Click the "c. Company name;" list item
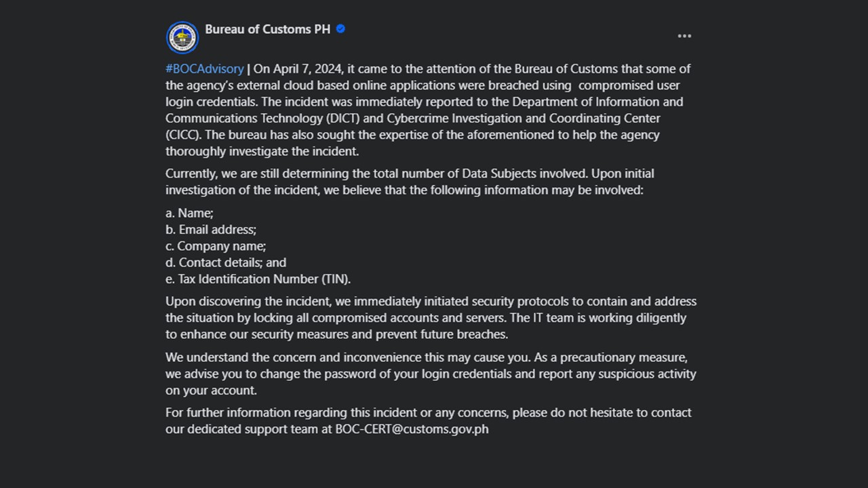The width and height of the screenshot is (868, 488). (x=216, y=246)
